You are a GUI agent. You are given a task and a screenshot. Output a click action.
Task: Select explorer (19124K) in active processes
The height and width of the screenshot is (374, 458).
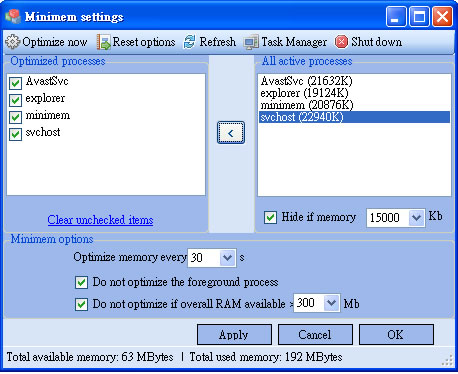click(354, 93)
